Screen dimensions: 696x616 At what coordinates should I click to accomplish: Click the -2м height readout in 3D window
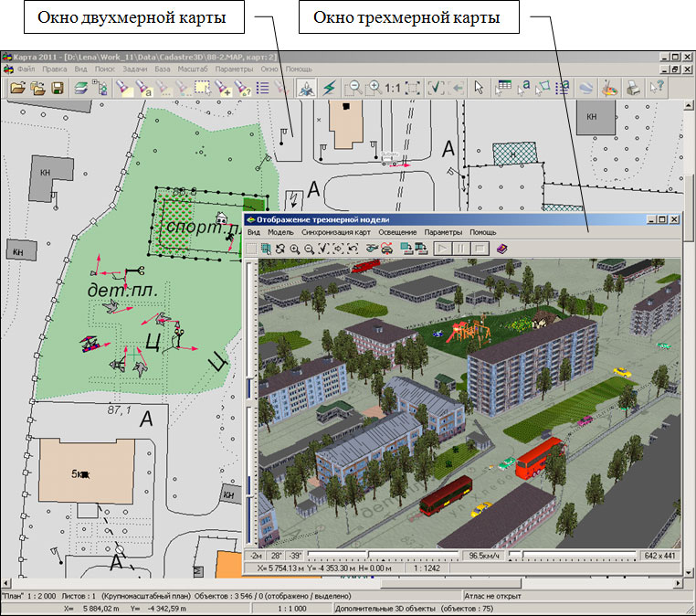[256, 556]
